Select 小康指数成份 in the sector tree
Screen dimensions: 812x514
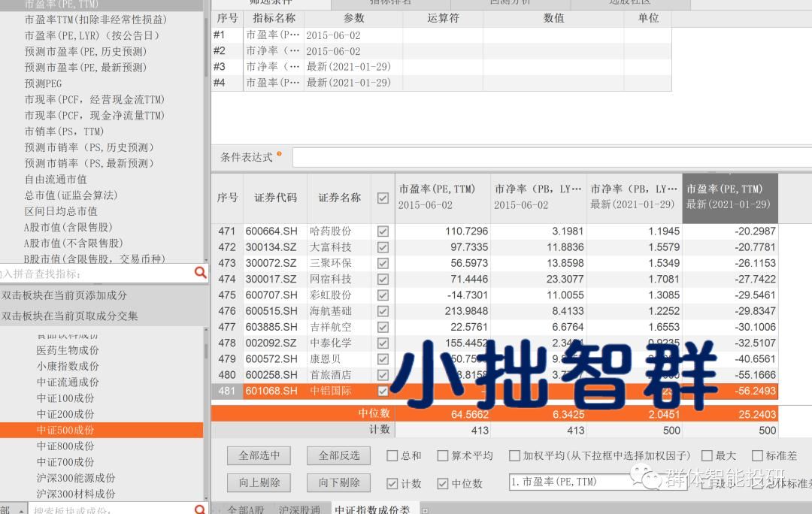pyautogui.click(x=68, y=366)
